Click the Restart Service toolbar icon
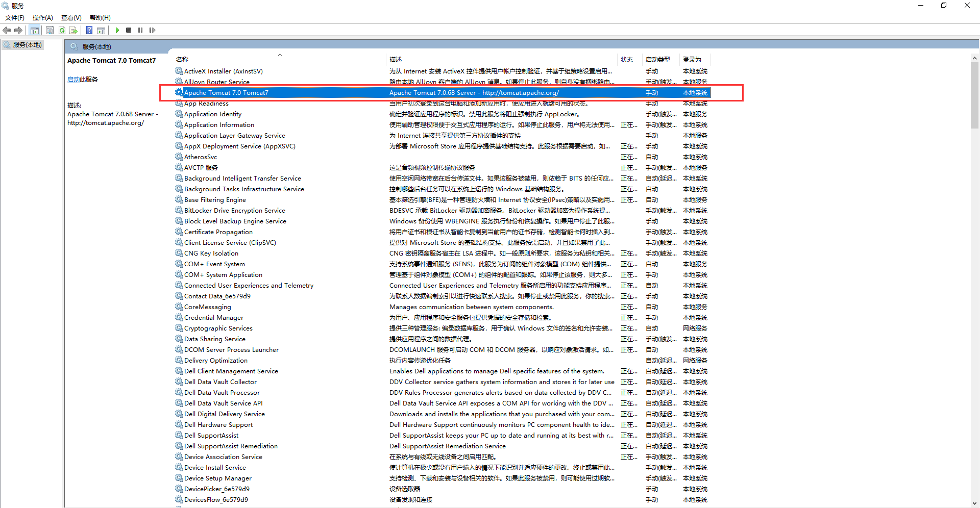This screenshot has height=508, width=980. pos(152,30)
